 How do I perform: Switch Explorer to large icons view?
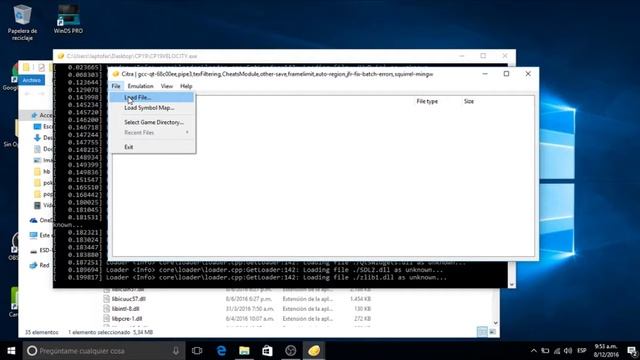tap(492, 332)
